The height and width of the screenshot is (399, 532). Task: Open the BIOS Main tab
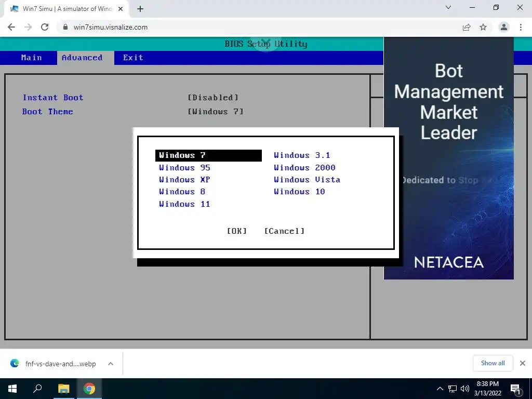click(32, 58)
